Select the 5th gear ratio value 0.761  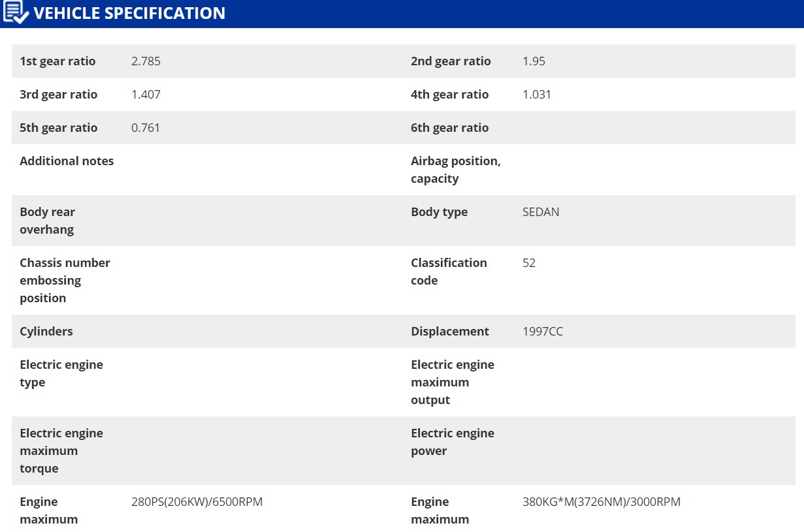pyautogui.click(x=146, y=128)
